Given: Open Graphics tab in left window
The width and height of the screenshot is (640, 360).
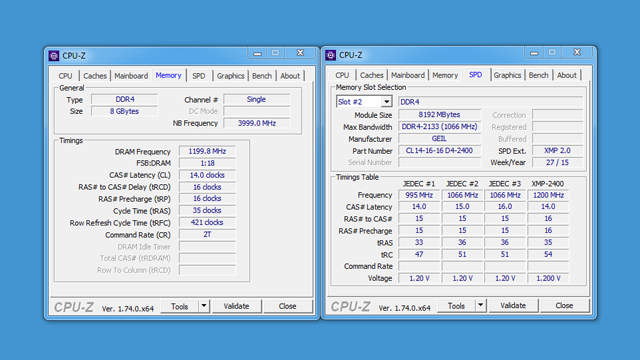Looking at the screenshot, I should pos(230,76).
